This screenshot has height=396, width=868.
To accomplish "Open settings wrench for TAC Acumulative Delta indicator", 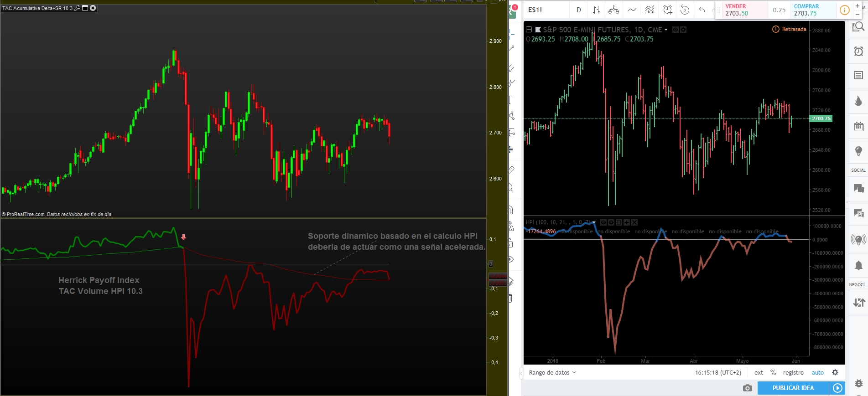I will [77, 8].
